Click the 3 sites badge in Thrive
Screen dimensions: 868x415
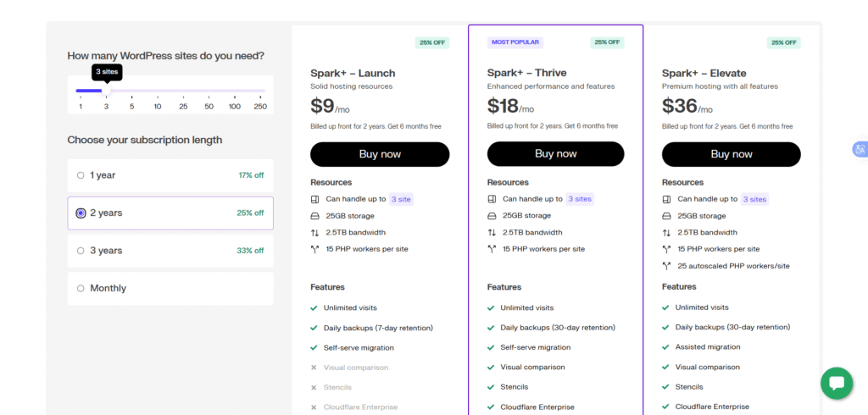point(581,199)
